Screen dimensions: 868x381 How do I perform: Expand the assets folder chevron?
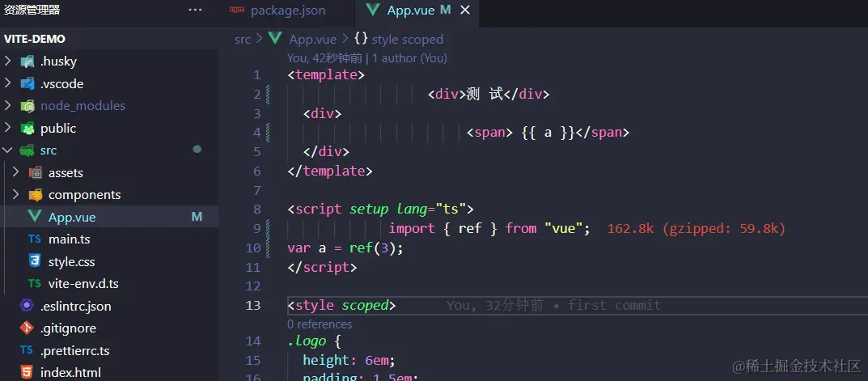click(x=16, y=172)
